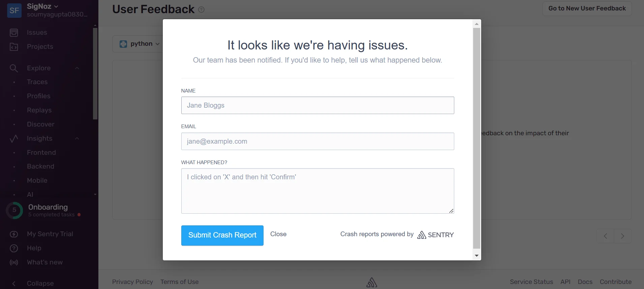Open the Privacy Policy link
The width and height of the screenshot is (644, 289).
[132, 282]
